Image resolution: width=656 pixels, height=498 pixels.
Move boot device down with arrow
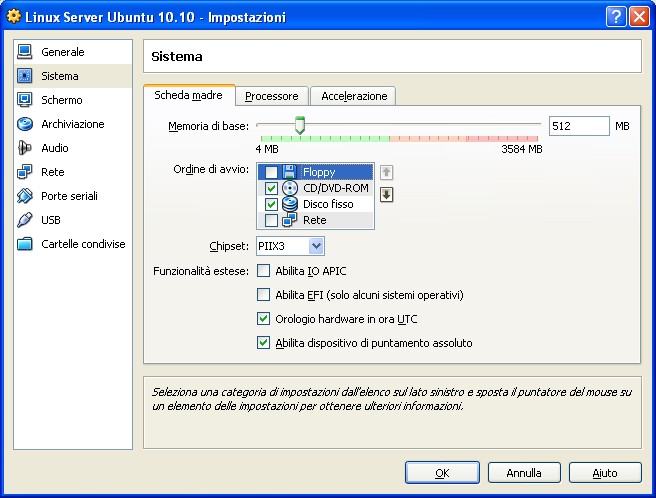pos(387,194)
